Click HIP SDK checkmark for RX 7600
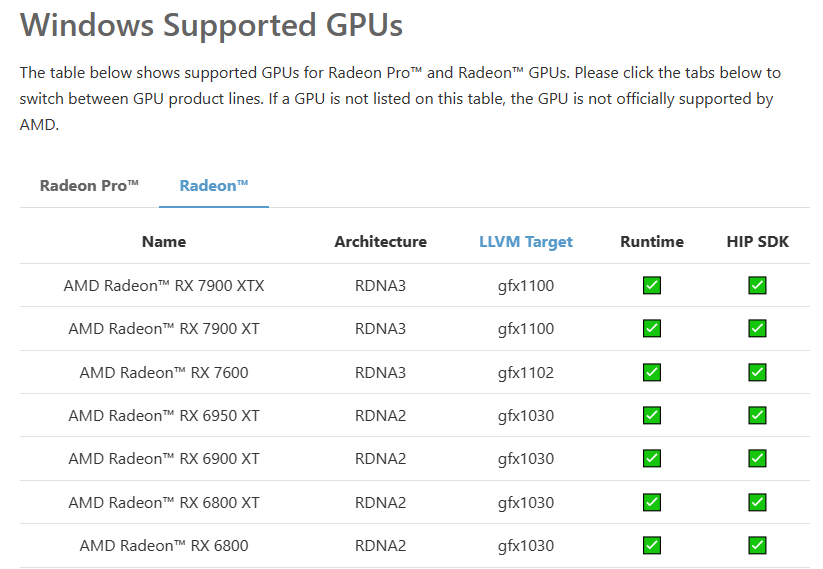 757,373
